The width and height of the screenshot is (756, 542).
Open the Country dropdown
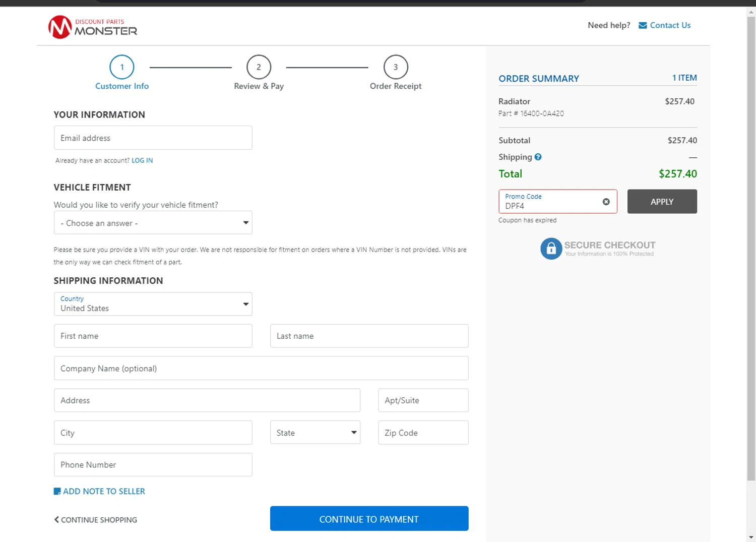tap(153, 304)
